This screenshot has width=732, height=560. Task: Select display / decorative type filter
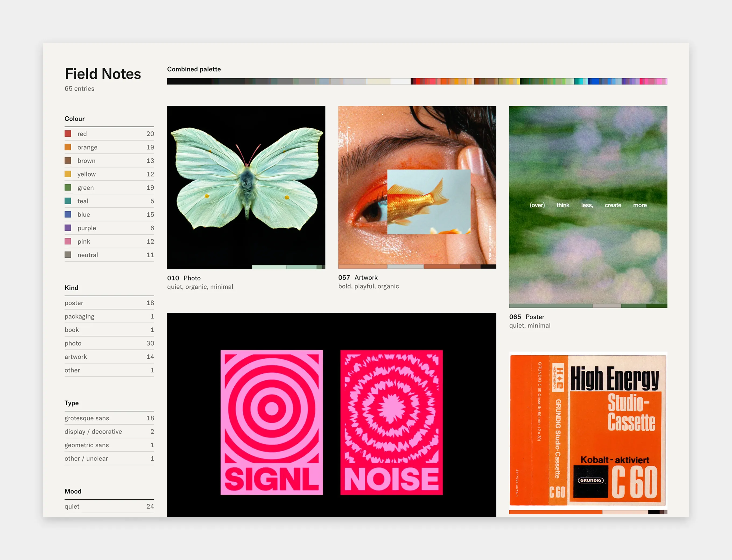click(109, 431)
